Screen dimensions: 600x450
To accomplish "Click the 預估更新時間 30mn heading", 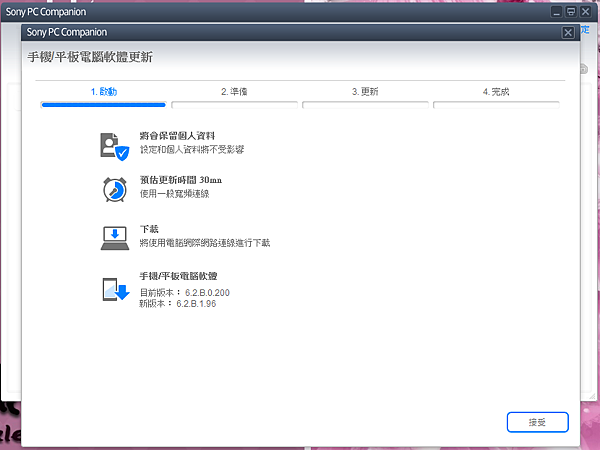I will click(181, 180).
